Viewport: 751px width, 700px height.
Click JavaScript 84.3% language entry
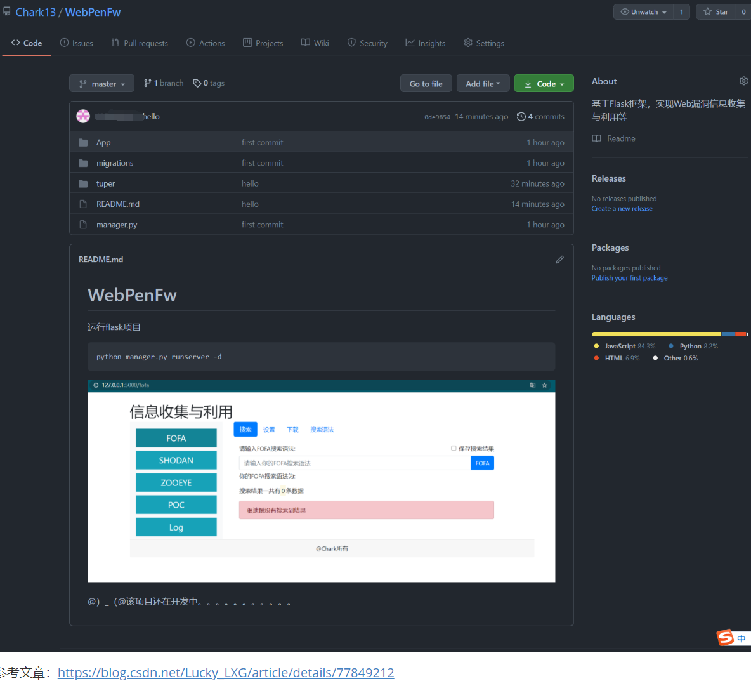(x=625, y=346)
